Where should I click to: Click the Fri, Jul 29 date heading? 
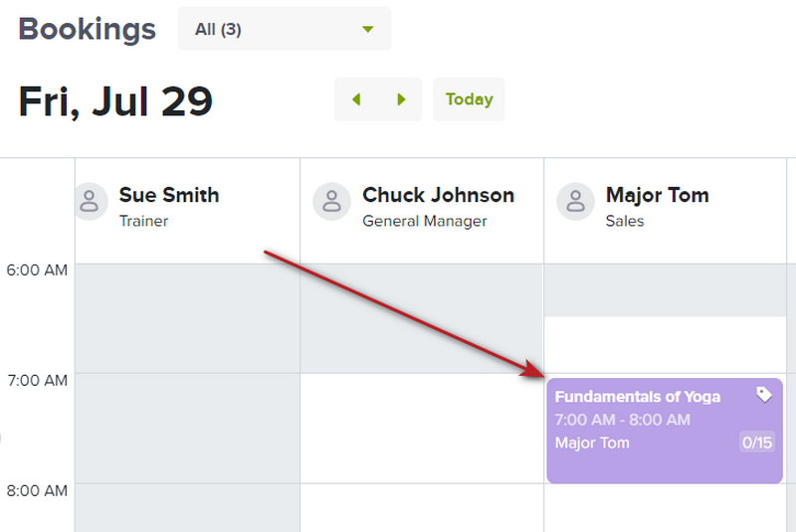(115, 101)
